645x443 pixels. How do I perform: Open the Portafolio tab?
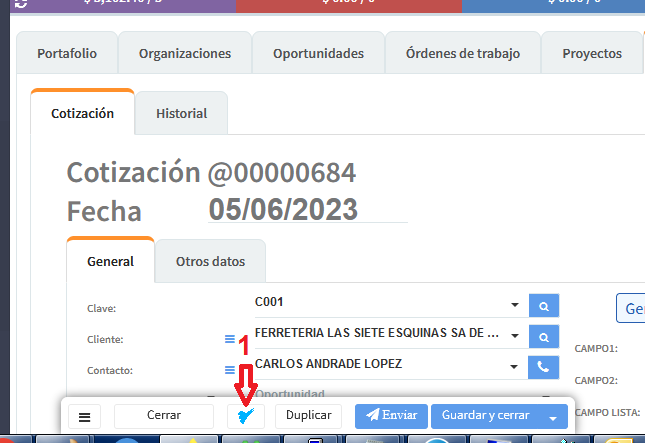click(x=67, y=53)
